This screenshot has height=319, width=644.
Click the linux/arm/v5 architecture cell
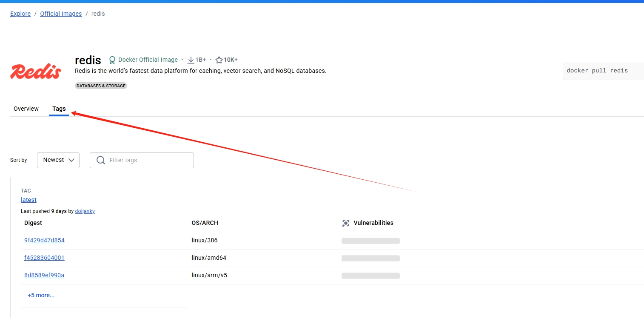pos(209,275)
